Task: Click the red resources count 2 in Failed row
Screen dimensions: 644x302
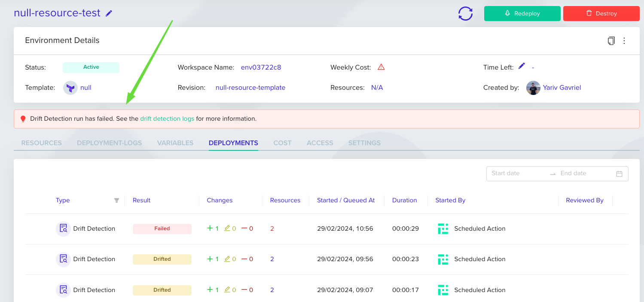Action: click(x=272, y=229)
